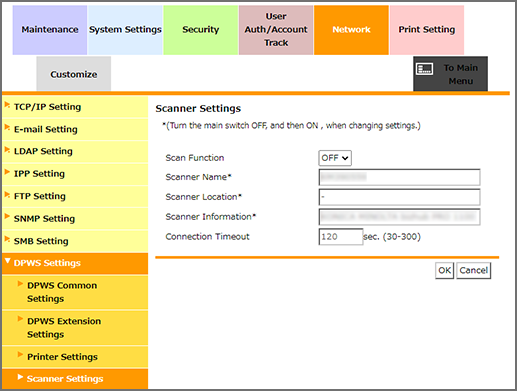
Task: Click the main menu panel icon
Action: [x=424, y=69]
